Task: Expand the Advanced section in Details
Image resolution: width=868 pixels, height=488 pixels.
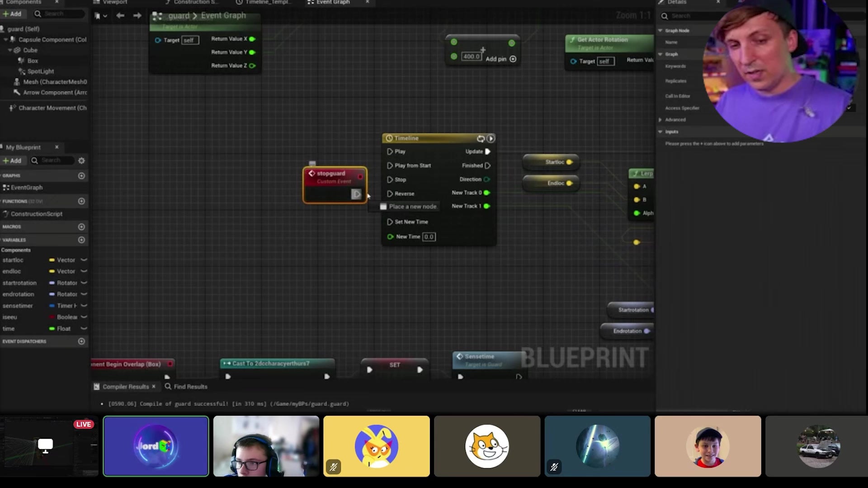Action: click(660, 120)
